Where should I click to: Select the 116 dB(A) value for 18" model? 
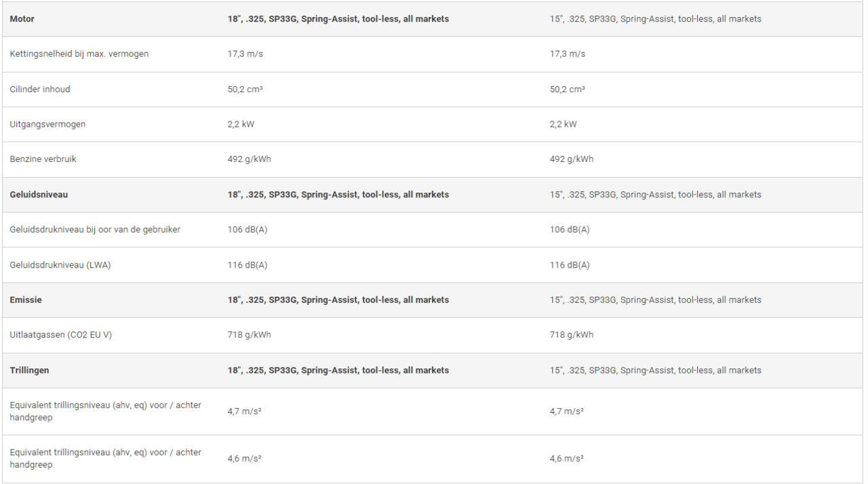point(248,265)
